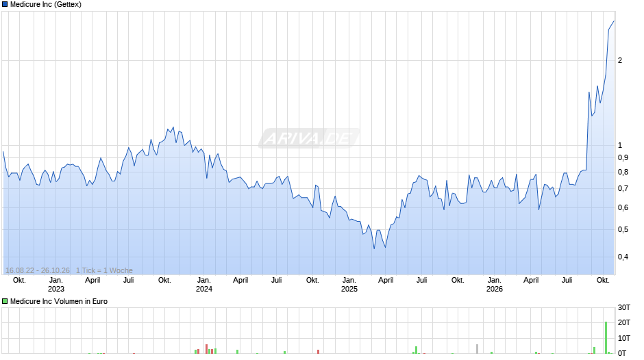Click the price axis value 0,4
644x360 pixels.
[623, 257]
